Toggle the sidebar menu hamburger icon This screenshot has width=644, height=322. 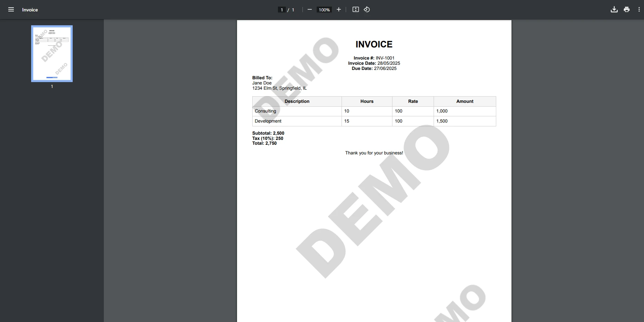point(11,10)
